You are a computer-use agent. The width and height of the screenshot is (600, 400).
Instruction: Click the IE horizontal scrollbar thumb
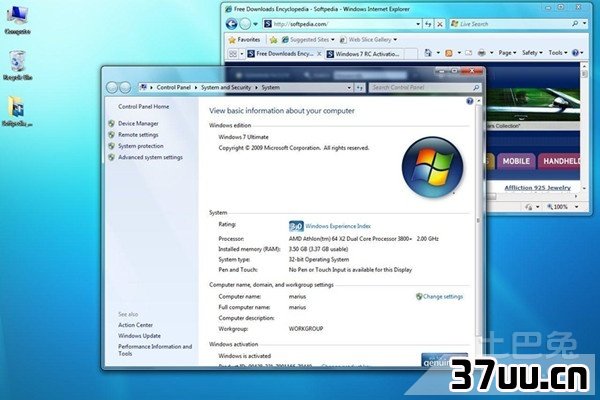[491, 196]
